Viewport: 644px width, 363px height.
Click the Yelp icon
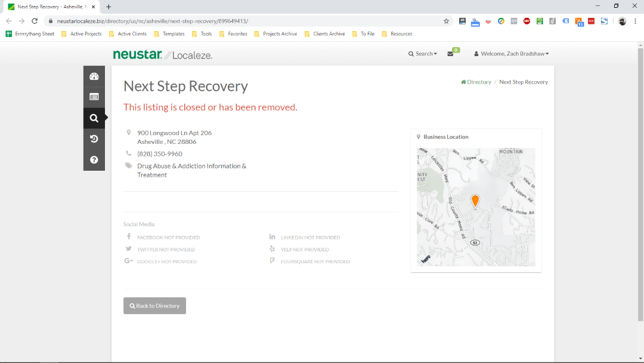point(272,249)
